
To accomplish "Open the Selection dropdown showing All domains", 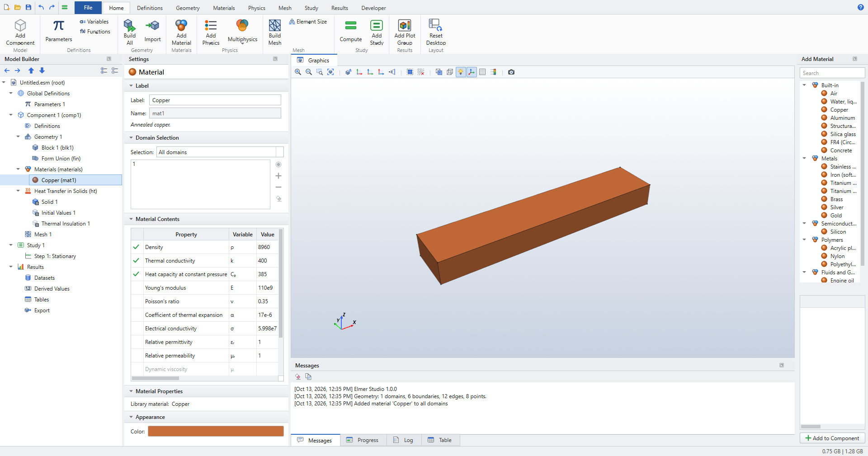I will coord(220,152).
